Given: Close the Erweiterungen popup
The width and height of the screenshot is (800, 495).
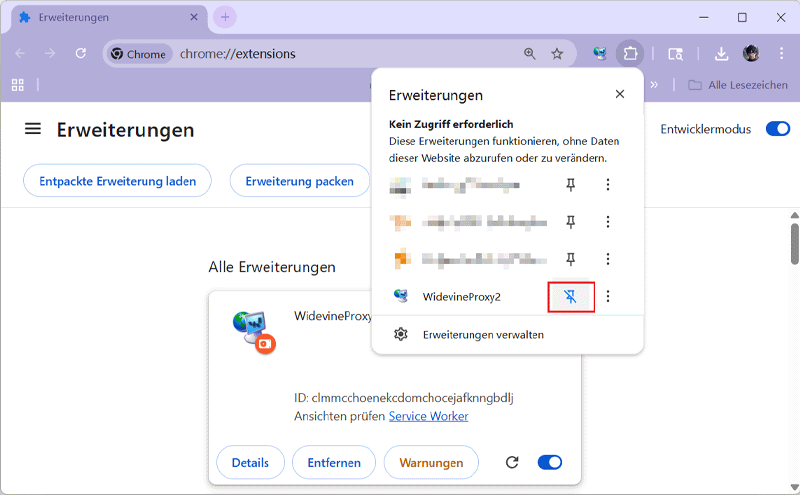Looking at the screenshot, I should pyautogui.click(x=619, y=94).
